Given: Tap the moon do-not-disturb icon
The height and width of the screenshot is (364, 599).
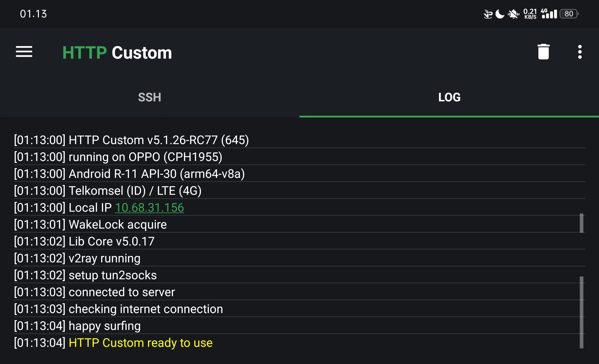Looking at the screenshot, I should click(499, 14).
